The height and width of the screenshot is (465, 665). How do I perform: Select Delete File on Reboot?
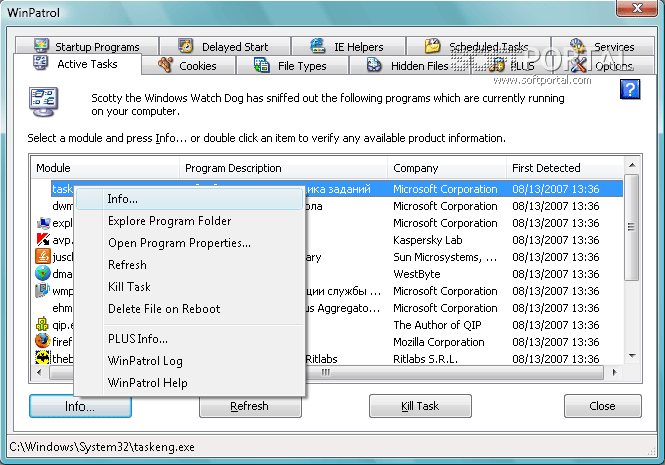point(190,309)
